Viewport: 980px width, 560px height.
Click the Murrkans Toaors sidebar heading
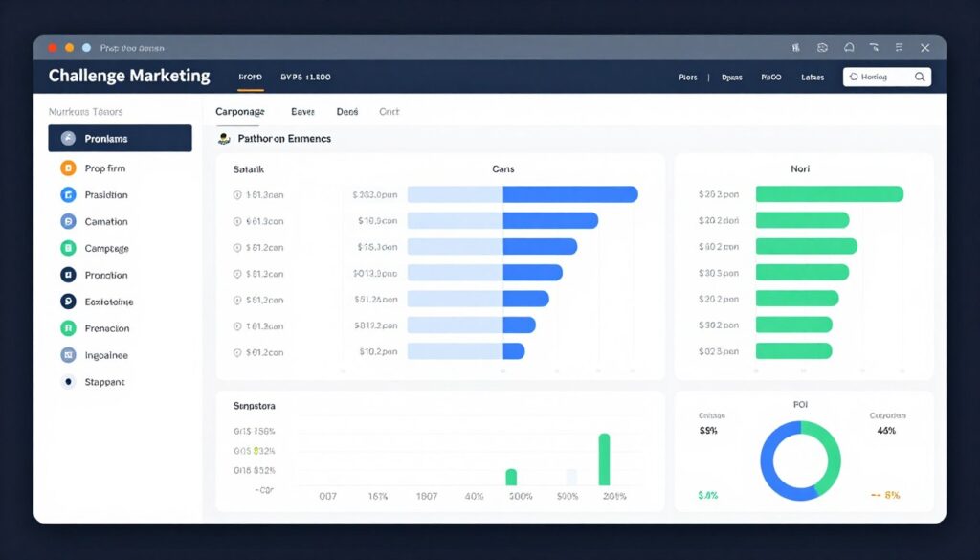click(85, 112)
